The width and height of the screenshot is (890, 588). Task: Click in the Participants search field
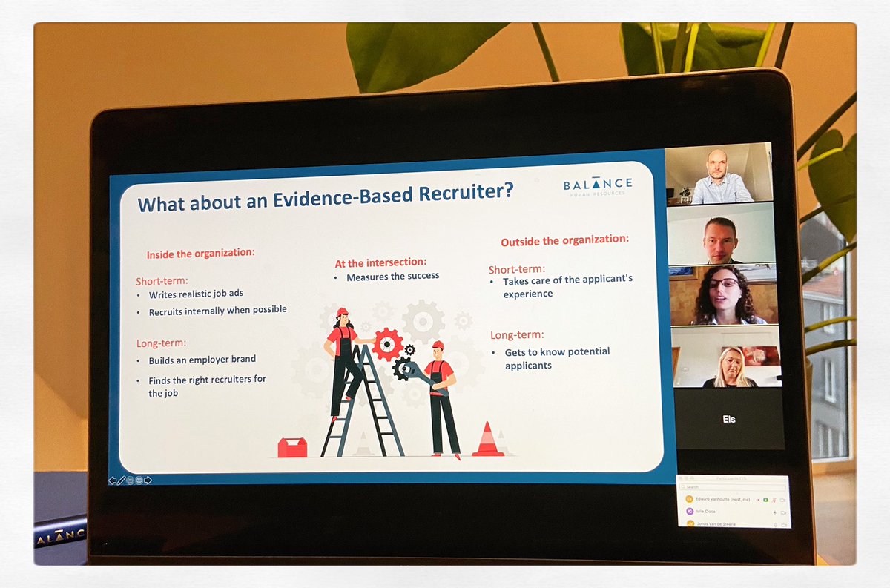(733, 487)
